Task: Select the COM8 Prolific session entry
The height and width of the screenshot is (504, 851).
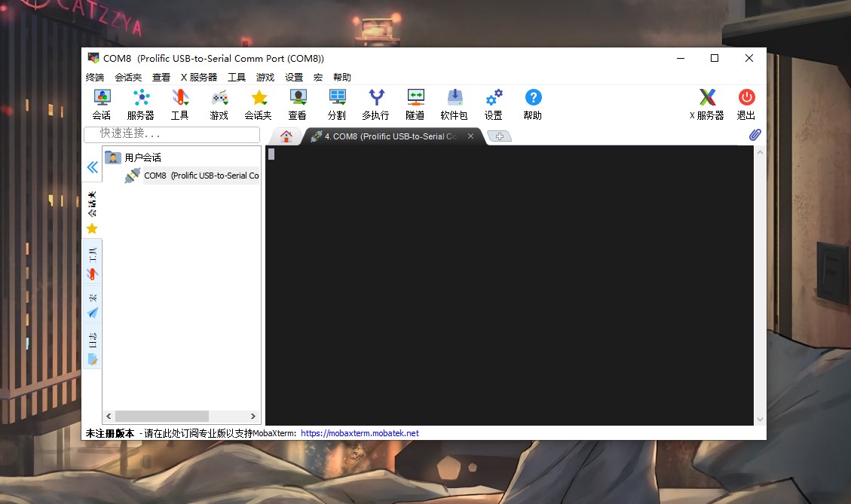Action: (201, 176)
